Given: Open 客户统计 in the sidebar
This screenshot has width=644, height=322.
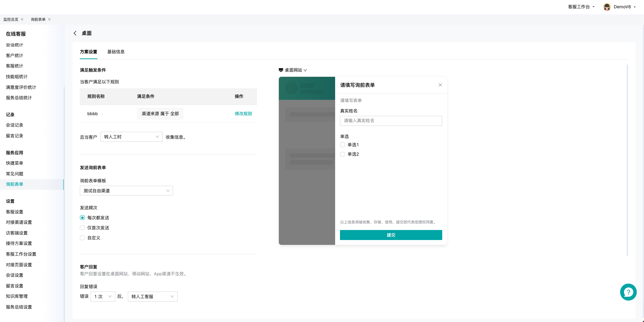Looking at the screenshot, I should (x=15, y=55).
